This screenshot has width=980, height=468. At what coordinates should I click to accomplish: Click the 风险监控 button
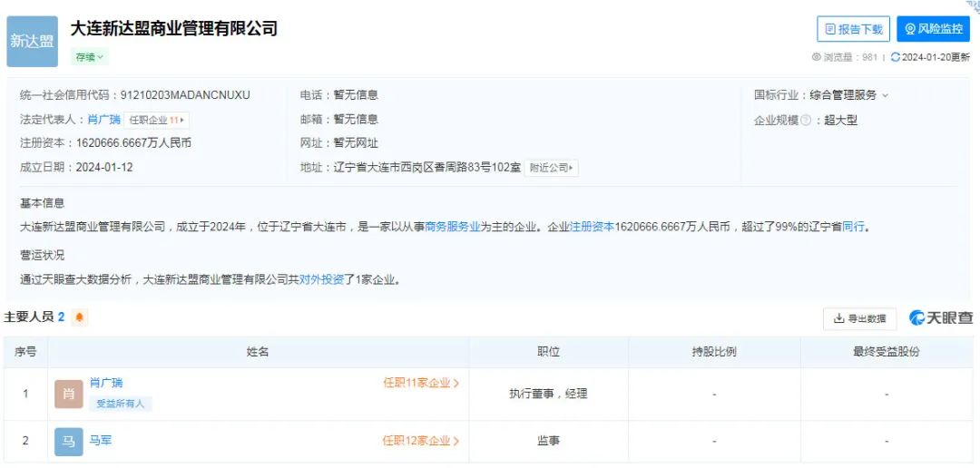(933, 29)
